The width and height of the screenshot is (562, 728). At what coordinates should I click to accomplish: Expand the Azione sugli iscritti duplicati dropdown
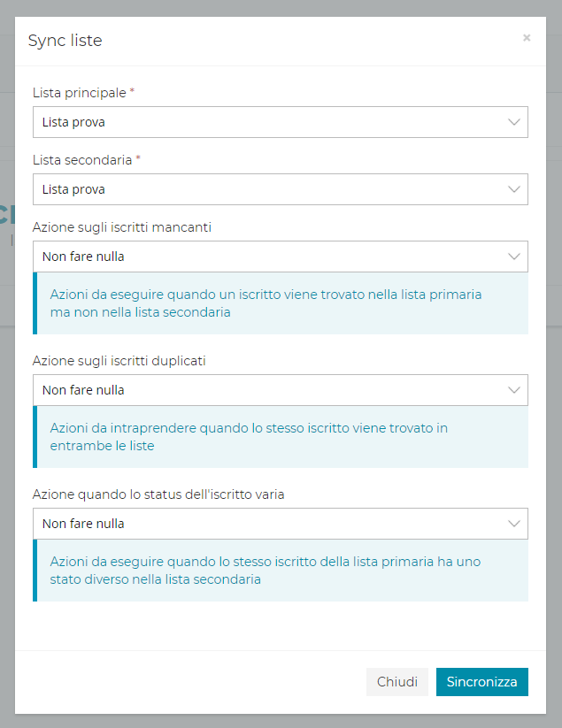click(266, 390)
